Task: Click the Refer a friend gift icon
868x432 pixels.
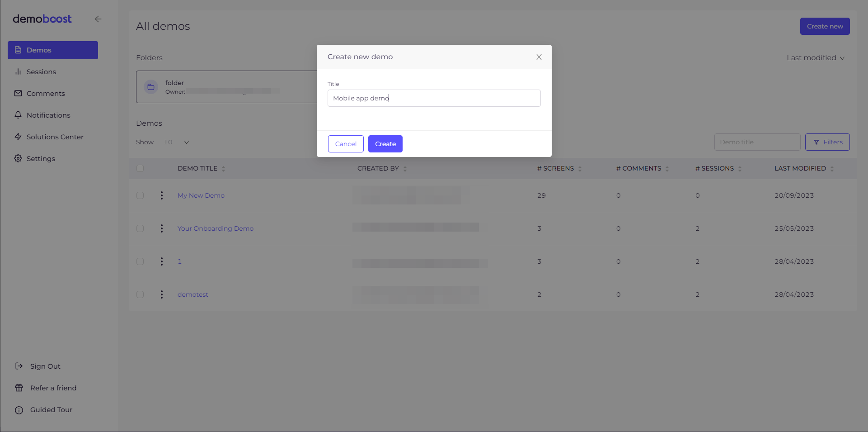Action: click(x=19, y=388)
